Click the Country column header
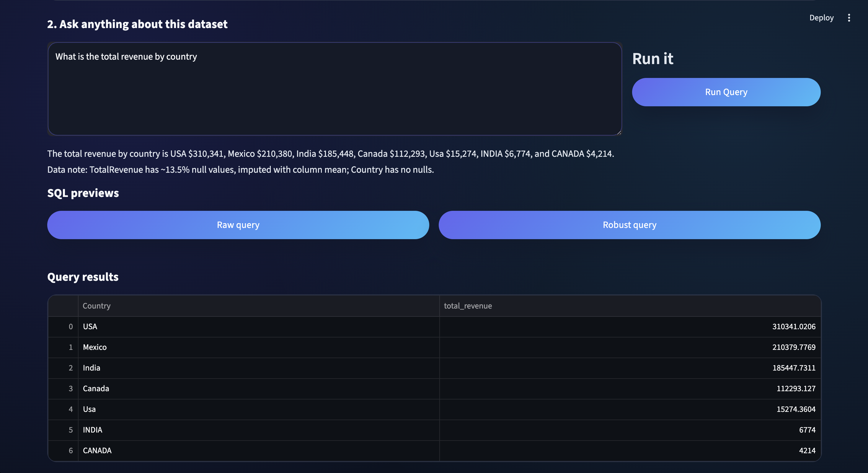The height and width of the screenshot is (473, 868). coord(258,306)
